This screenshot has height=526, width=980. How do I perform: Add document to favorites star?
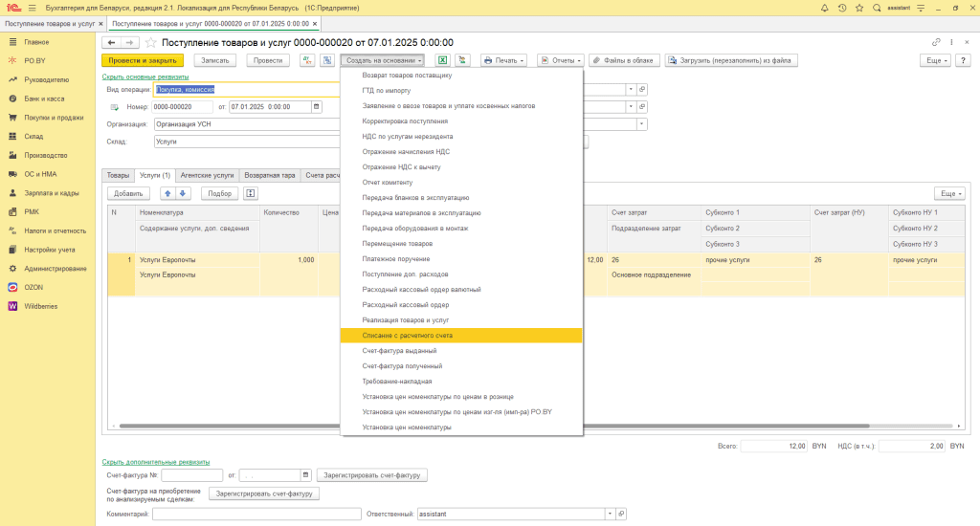point(150,42)
